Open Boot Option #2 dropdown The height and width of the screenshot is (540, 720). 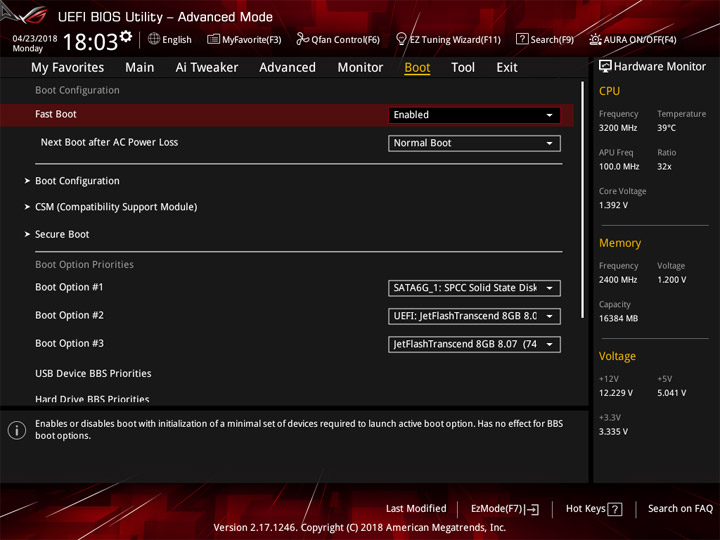pos(474,316)
